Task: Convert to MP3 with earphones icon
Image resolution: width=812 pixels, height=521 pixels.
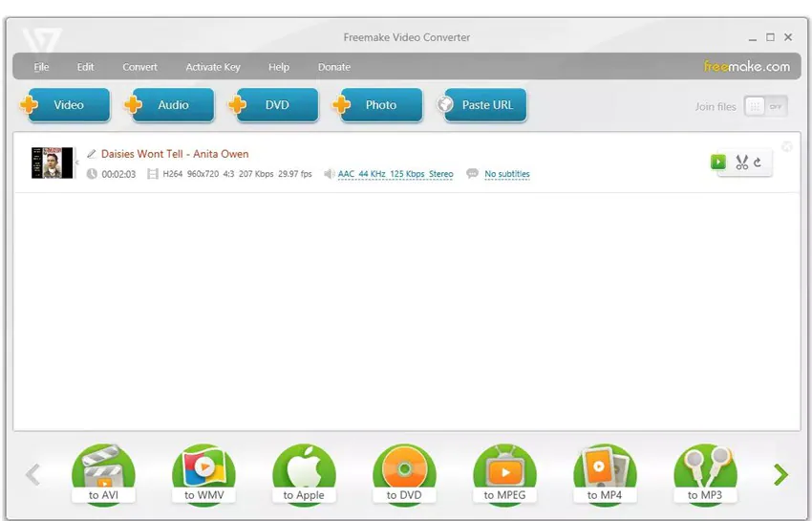Action: pos(705,474)
